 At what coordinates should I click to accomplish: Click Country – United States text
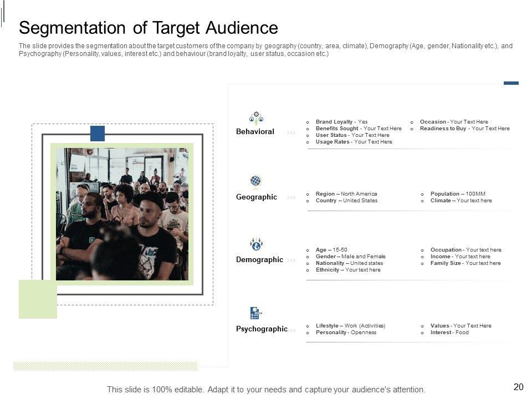346,201
